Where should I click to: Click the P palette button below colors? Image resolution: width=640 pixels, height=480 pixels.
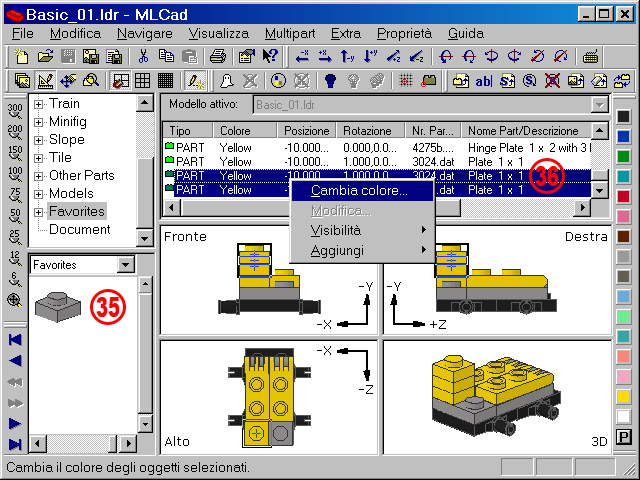pos(623,437)
